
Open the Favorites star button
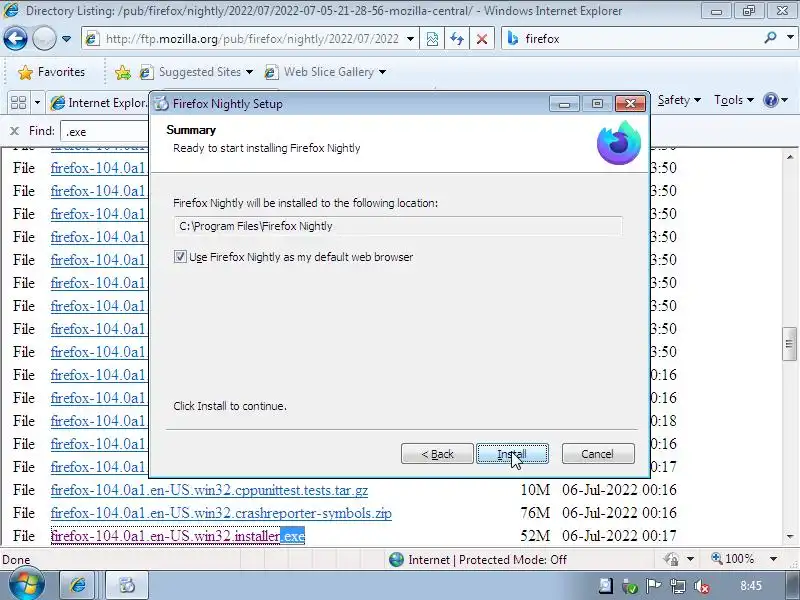(x=52, y=72)
